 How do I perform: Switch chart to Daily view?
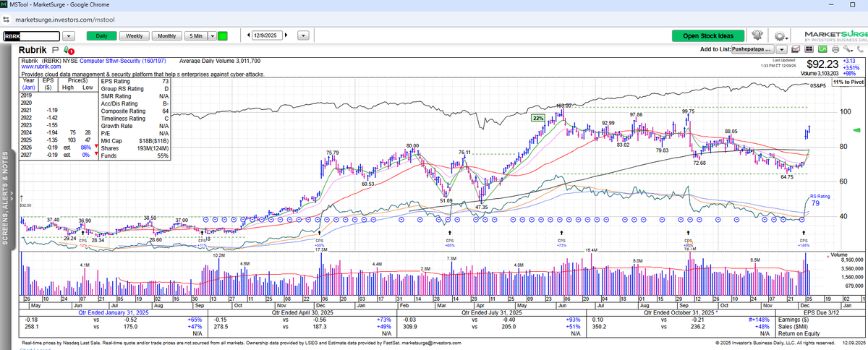pos(101,35)
